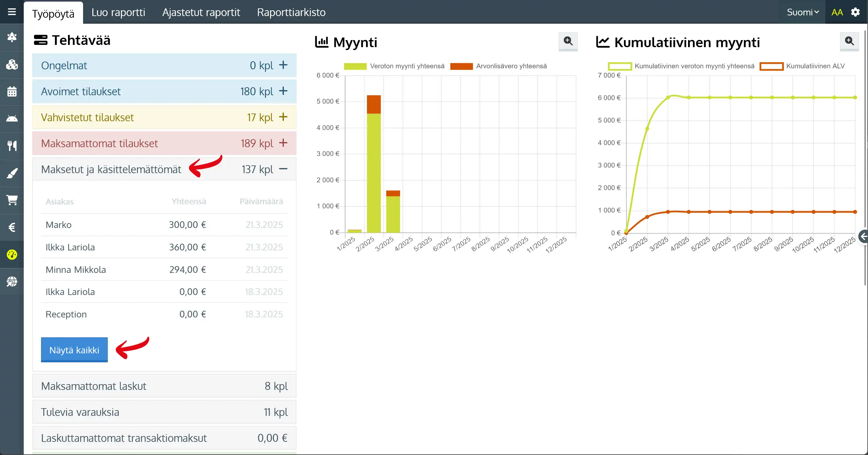The width and height of the screenshot is (868, 455).
Task: Click the euro sign sidebar icon
Action: (12, 227)
